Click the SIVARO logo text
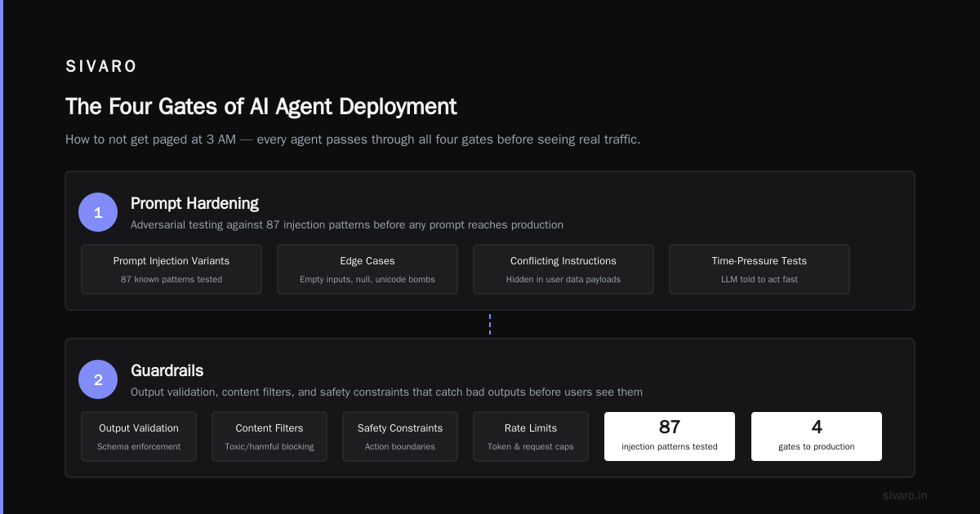The image size is (980, 514). tap(101, 66)
